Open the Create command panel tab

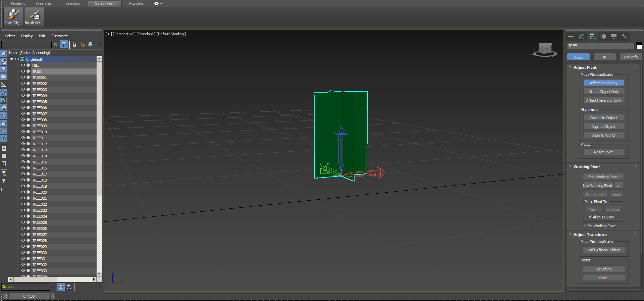(571, 37)
